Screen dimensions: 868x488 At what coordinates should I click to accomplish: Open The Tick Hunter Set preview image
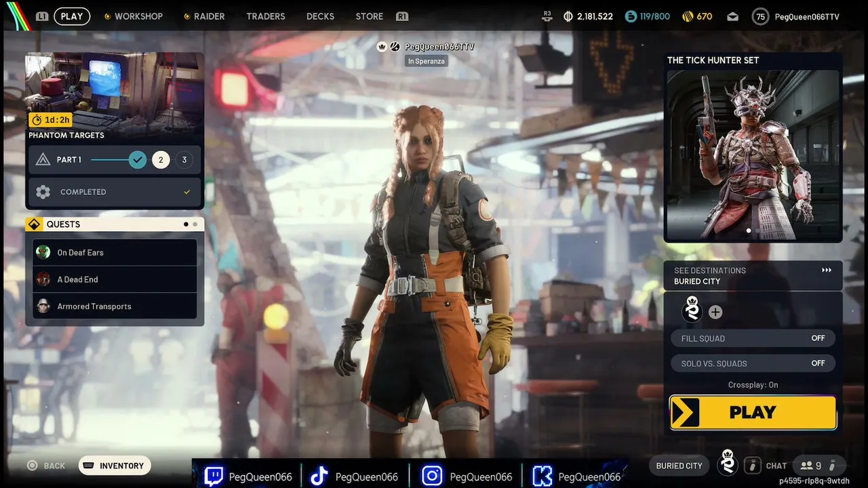(753, 155)
